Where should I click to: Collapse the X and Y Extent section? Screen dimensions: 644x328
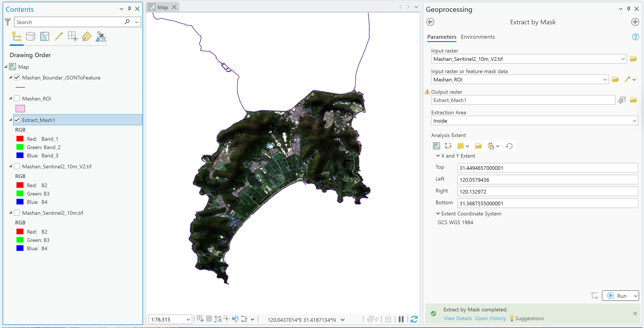point(438,156)
